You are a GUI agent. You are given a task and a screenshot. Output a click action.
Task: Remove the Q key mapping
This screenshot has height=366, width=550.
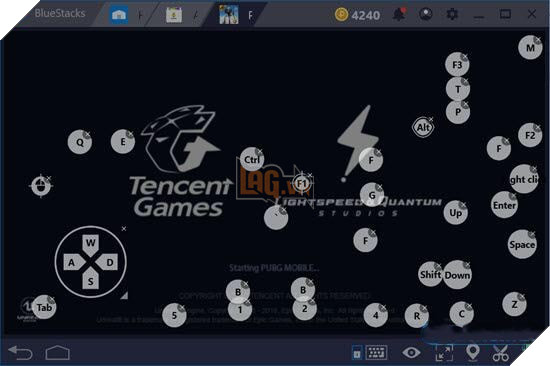[87, 134]
